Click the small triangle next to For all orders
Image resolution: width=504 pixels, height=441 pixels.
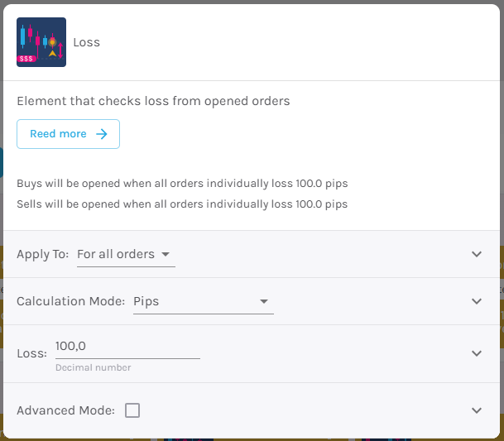point(166,254)
